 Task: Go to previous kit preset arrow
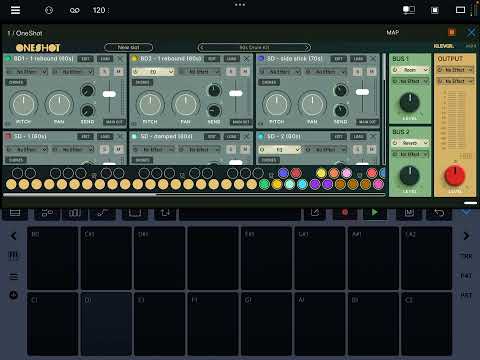click(201, 48)
